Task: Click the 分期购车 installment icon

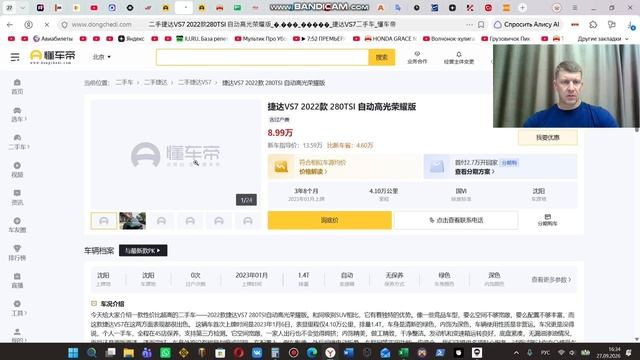Action: point(547,220)
